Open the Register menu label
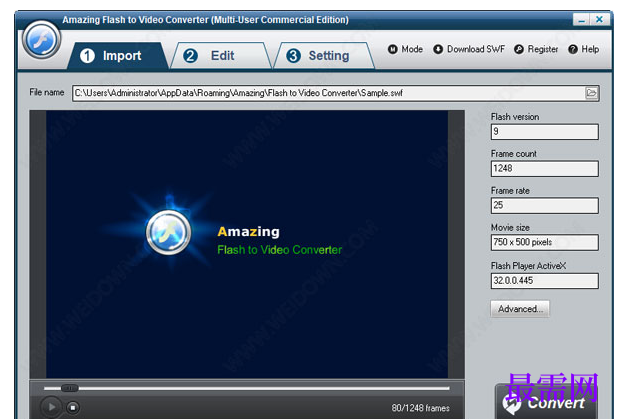The image size is (617, 419). pyautogui.click(x=543, y=49)
